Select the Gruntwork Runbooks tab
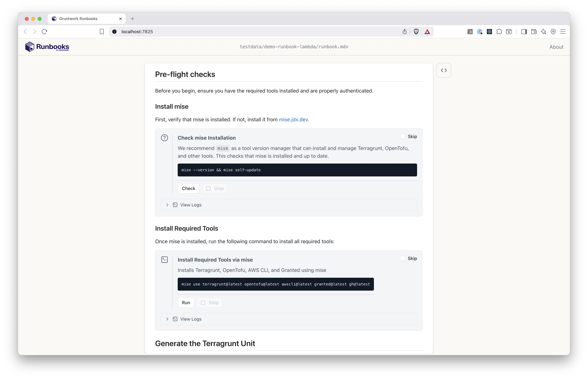Screen dimensions: 588x379 coord(78,19)
